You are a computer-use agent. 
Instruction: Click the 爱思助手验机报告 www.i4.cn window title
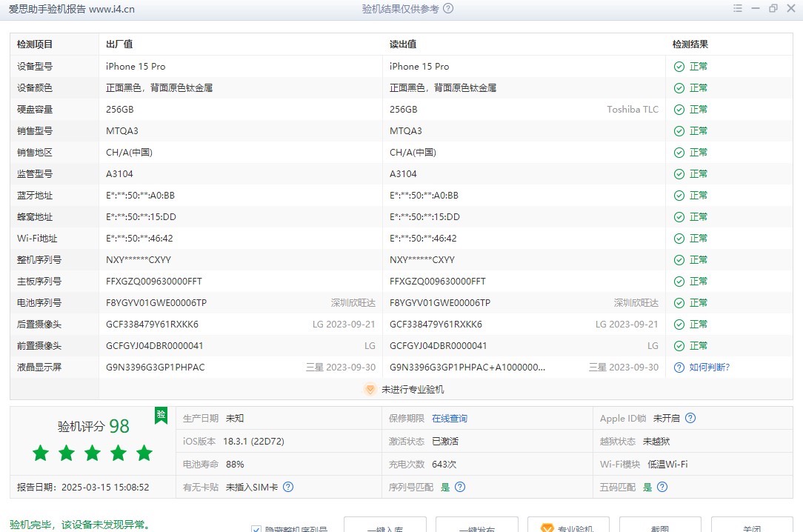(x=72, y=9)
